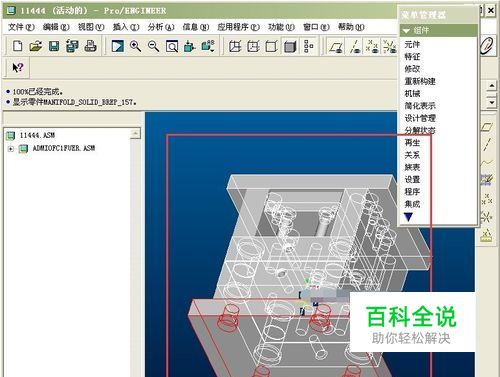
Task: Open the 信息 (Info) menu
Action: [196, 27]
